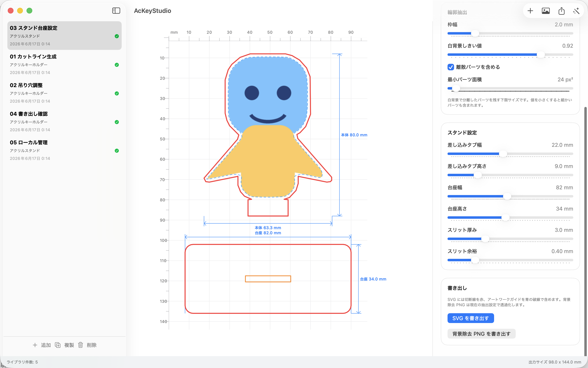
Task: Click the orange slit rectangle in base
Action: (268, 279)
